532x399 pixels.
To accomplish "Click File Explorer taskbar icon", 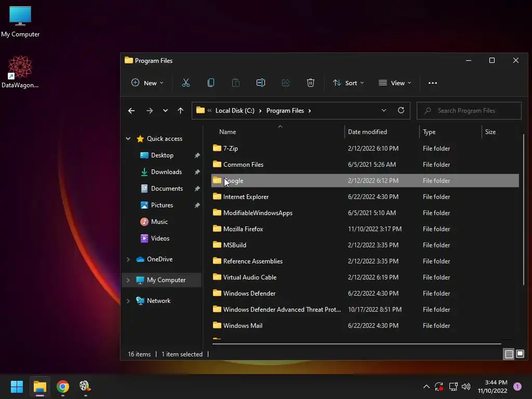I will click(x=39, y=387).
